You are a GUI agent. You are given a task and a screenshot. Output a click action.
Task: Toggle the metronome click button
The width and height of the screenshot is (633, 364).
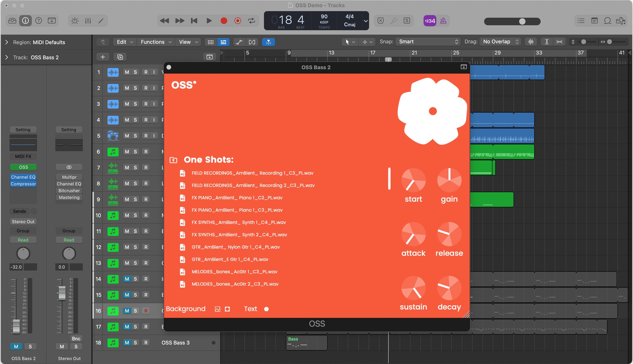click(x=443, y=21)
